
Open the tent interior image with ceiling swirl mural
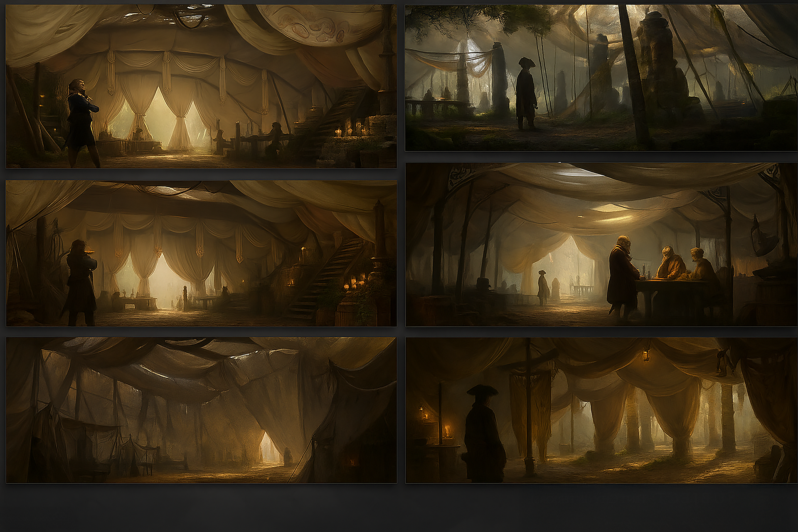click(x=201, y=86)
